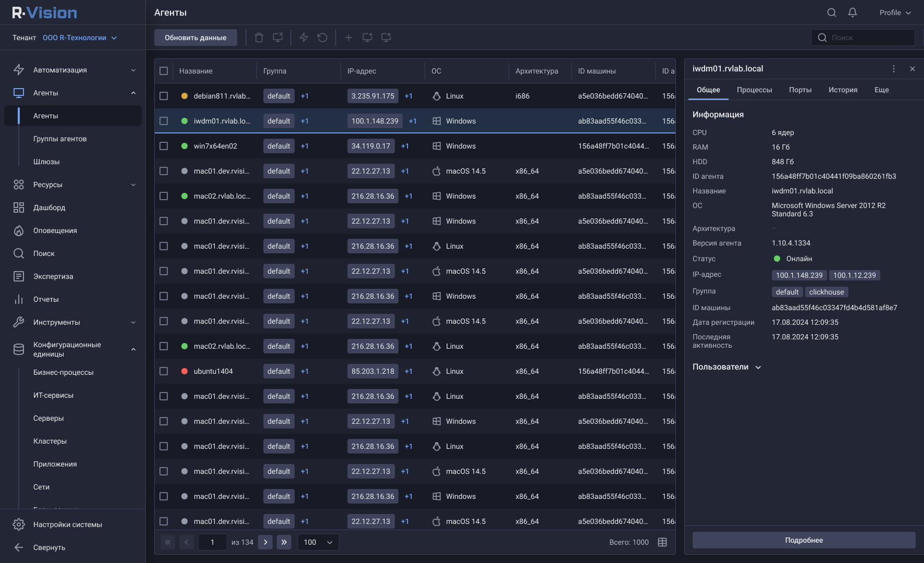Open three-dot menu of iwdm01.rvlab.local panel
Viewport: 924px width, 563px height.
(x=894, y=69)
